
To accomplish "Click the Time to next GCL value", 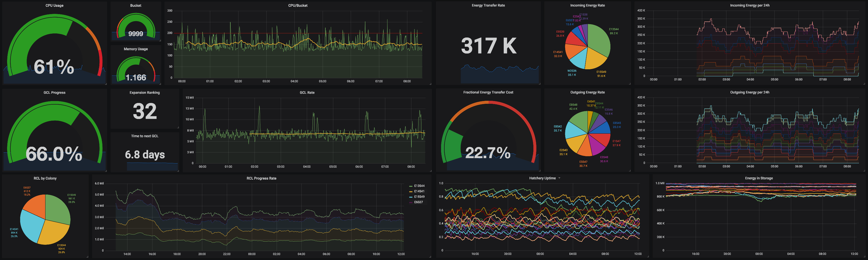I will pos(145,154).
